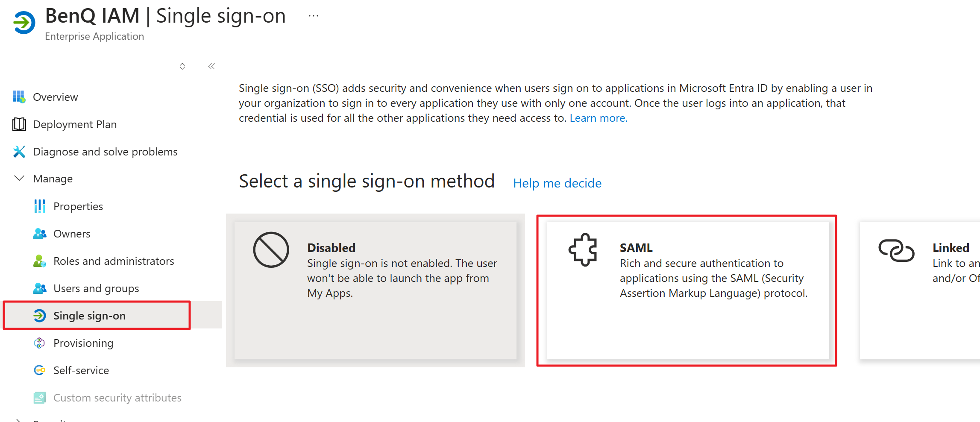
Task: Click the Help me decide link
Action: pyautogui.click(x=557, y=183)
